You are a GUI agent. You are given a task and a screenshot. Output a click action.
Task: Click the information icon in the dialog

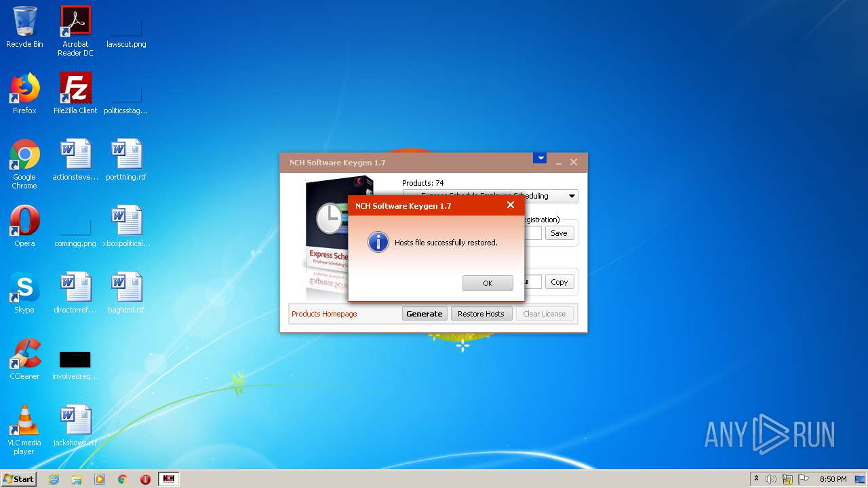(378, 242)
